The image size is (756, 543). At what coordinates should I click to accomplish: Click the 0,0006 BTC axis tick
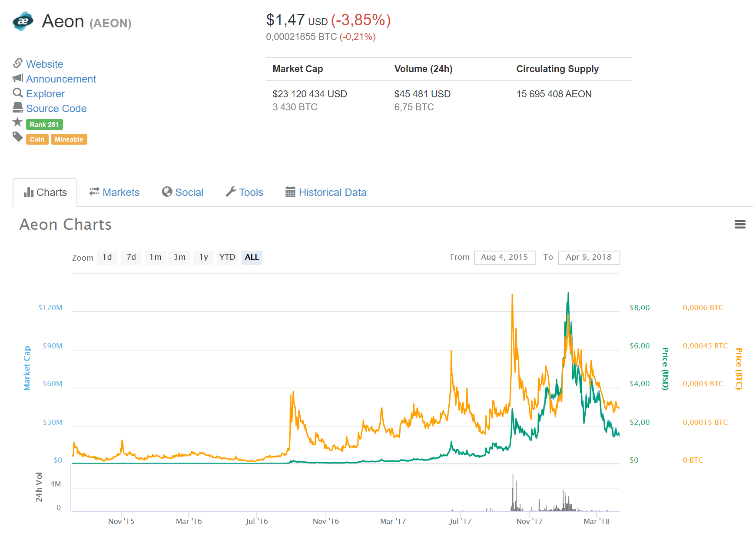pyautogui.click(x=703, y=308)
